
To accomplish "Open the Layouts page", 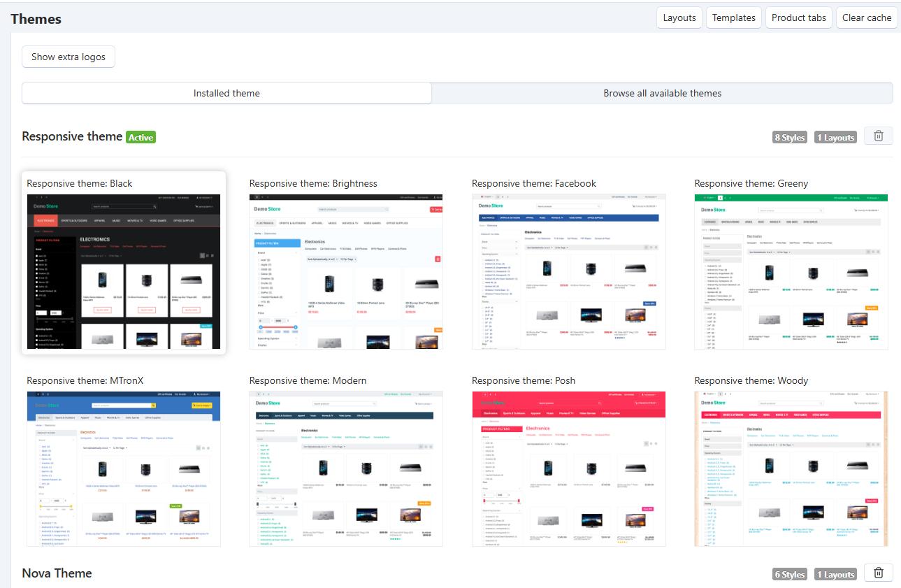I will click(x=679, y=17).
